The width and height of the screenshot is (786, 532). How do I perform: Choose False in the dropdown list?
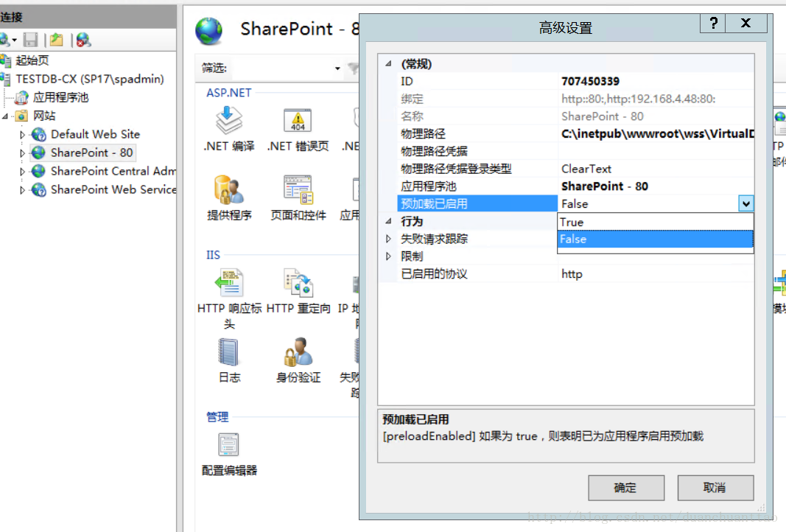655,239
